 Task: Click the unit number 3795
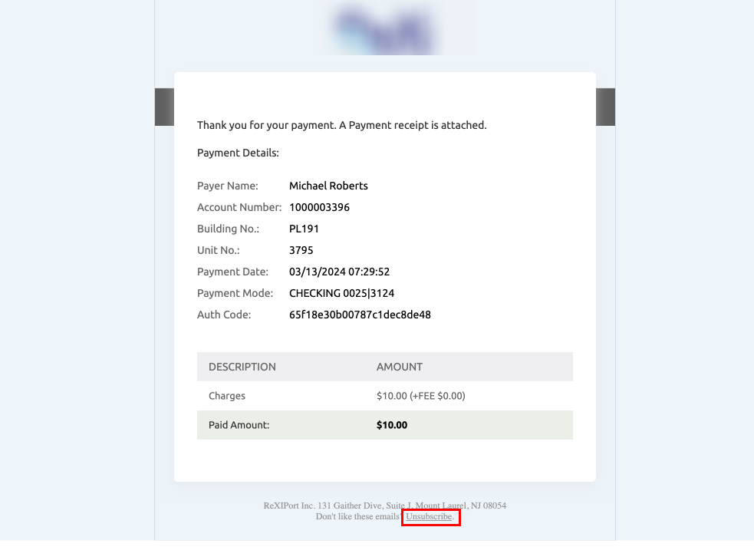(301, 250)
